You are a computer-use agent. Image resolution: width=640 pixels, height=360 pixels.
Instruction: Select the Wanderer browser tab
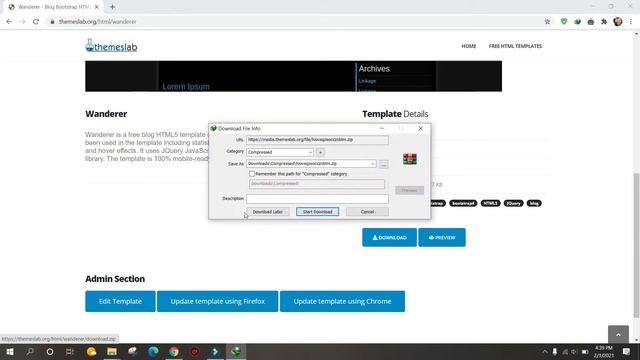(53, 7)
